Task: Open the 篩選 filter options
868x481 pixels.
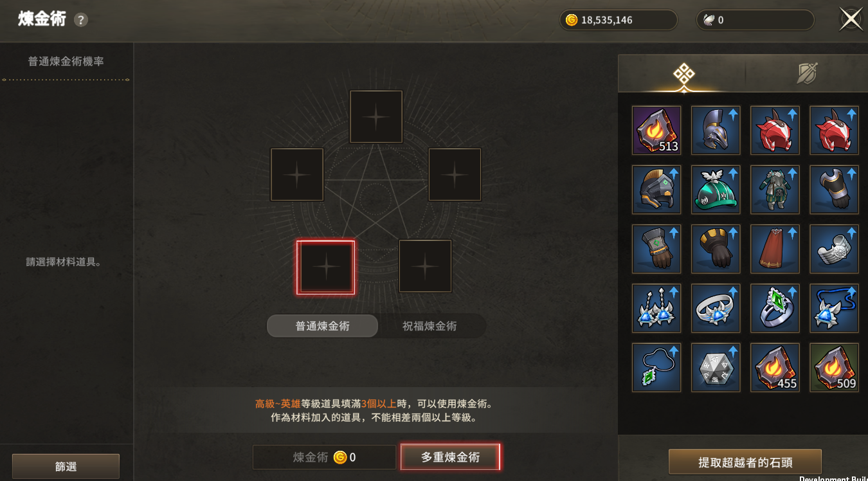Action: click(x=66, y=467)
